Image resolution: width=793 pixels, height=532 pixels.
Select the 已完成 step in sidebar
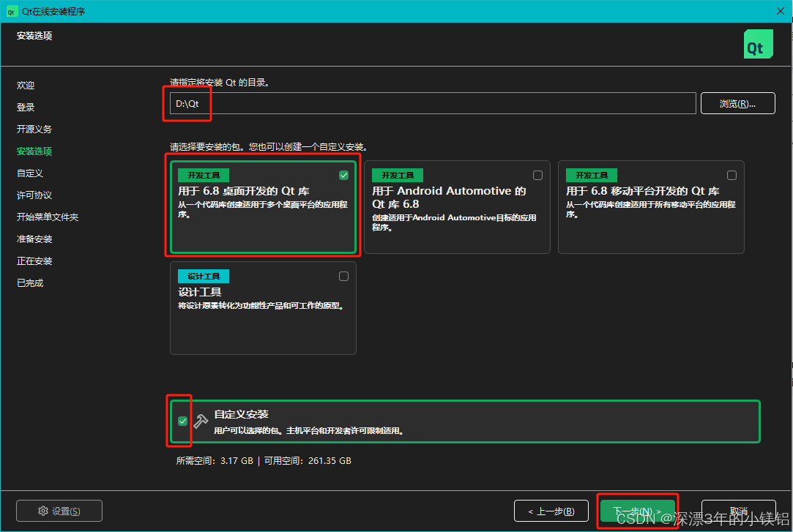coord(30,283)
